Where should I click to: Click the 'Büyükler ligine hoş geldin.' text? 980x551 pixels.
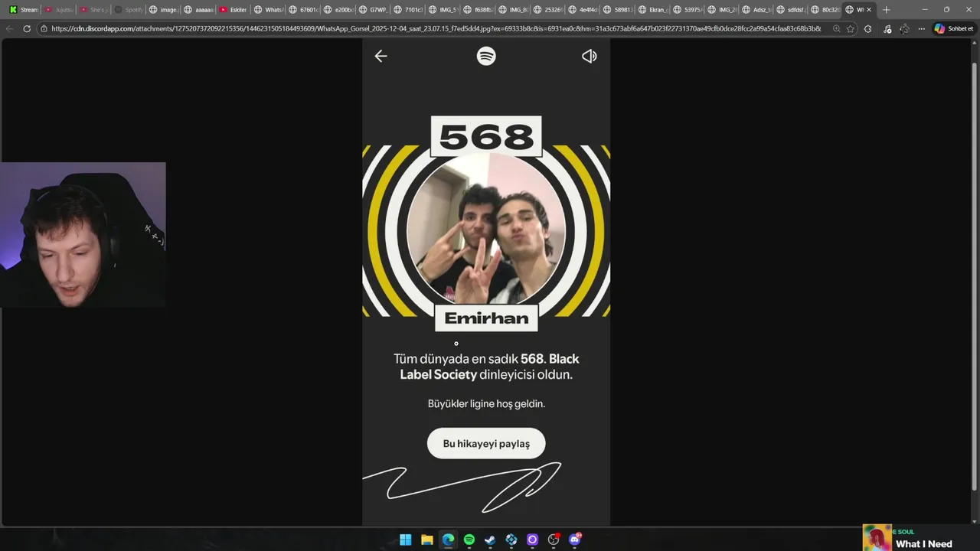click(486, 403)
